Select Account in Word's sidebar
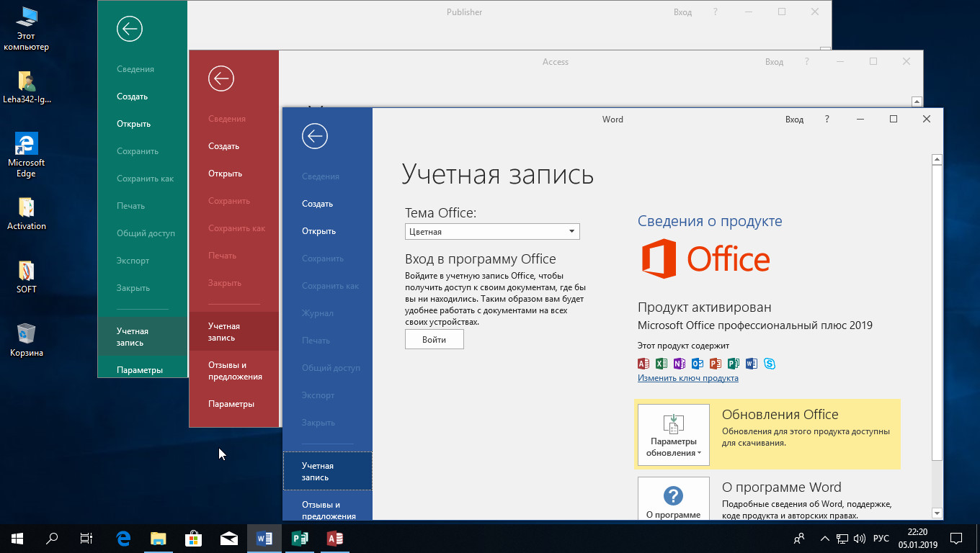The width and height of the screenshot is (980, 553). click(328, 472)
